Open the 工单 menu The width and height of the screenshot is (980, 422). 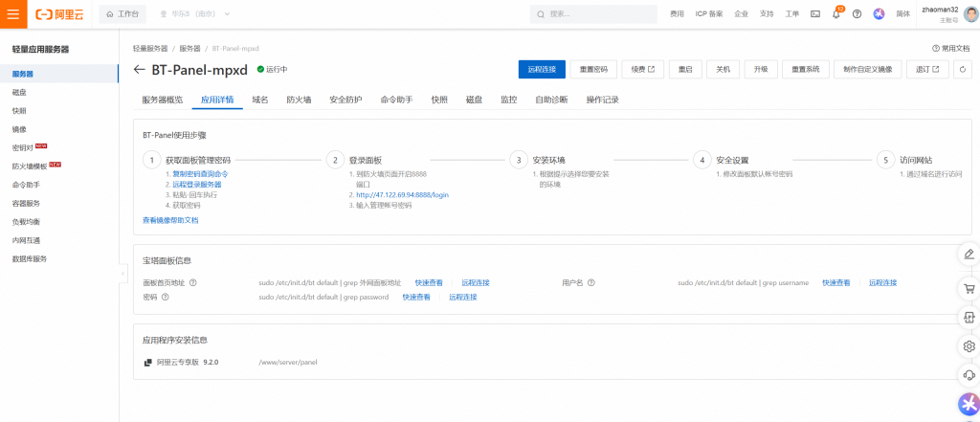(791, 13)
